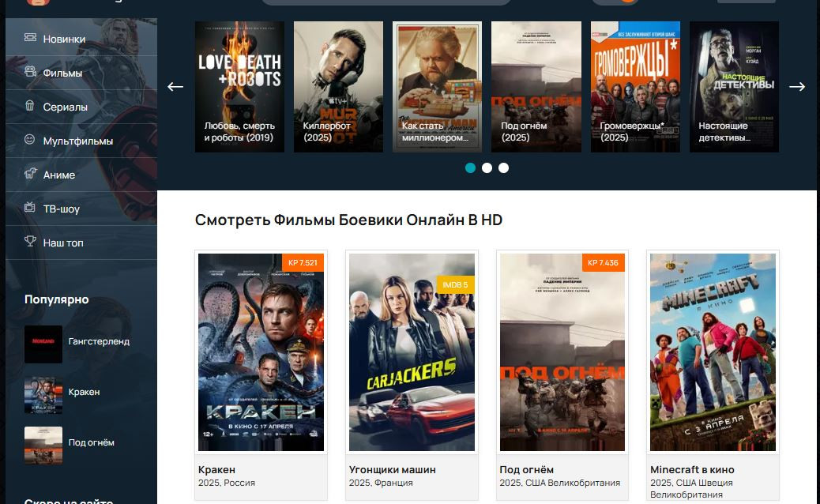Open Громовержцы* (2025) carousel poster
This screenshot has height=504, width=820.
[x=635, y=87]
